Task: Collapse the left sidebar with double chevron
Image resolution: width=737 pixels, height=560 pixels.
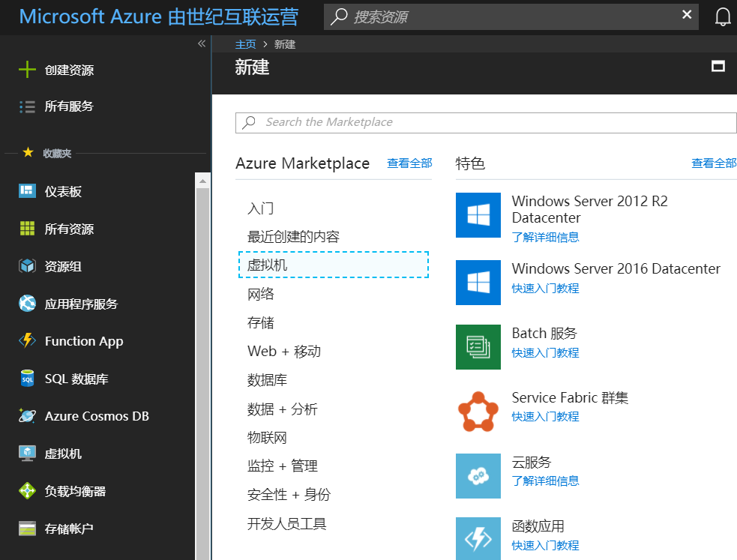Action: coord(202,43)
